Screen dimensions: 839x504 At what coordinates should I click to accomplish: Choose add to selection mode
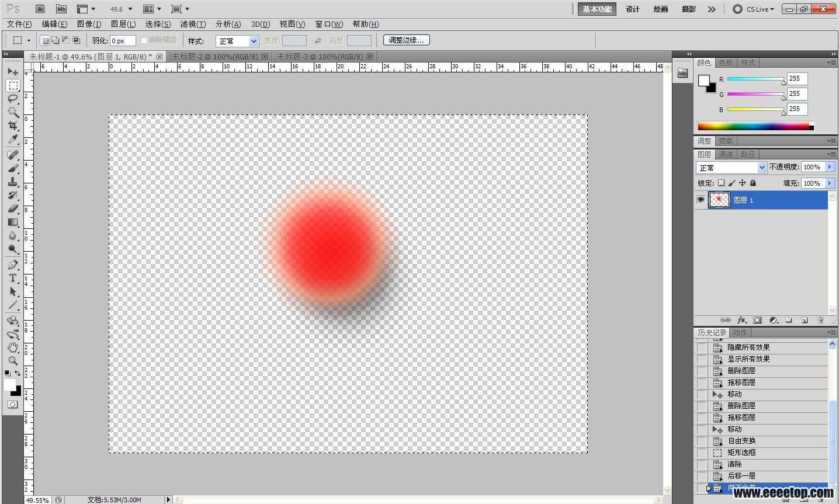coord(55,40)
